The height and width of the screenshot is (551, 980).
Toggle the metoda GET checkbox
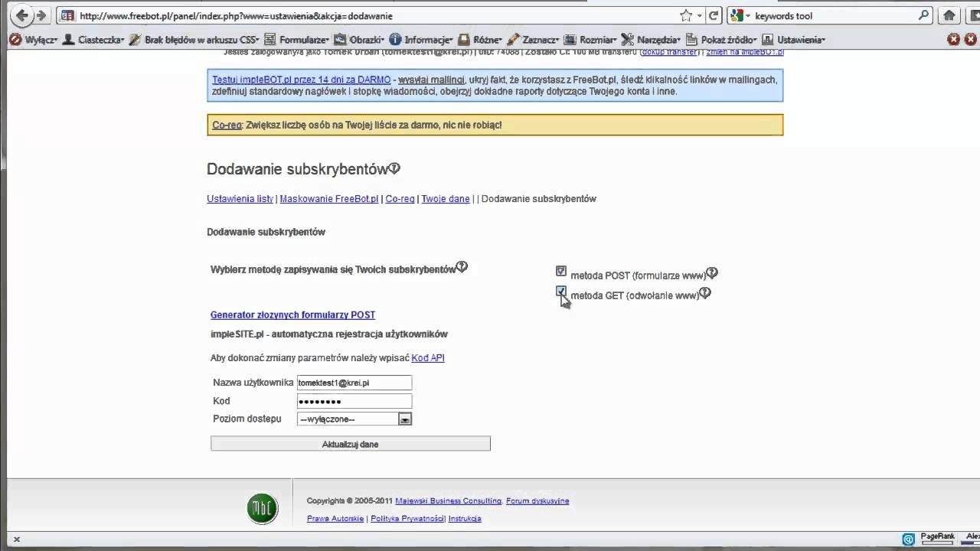561,292
